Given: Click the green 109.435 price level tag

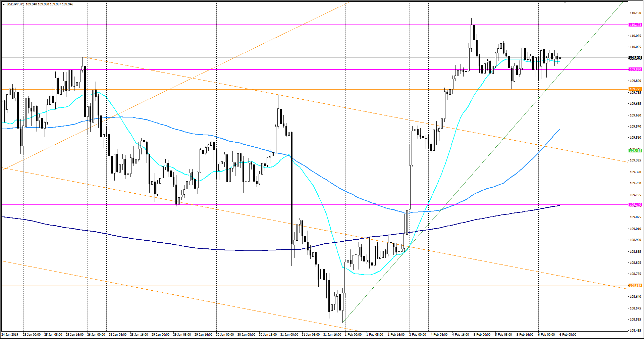Looking at the screenshot, I should click(635, 151).
